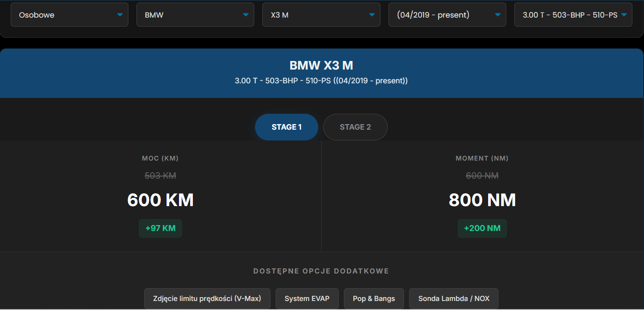
Task: Click the chevron arrow on the Osobowe selector
Action: (x=120, y=14)
